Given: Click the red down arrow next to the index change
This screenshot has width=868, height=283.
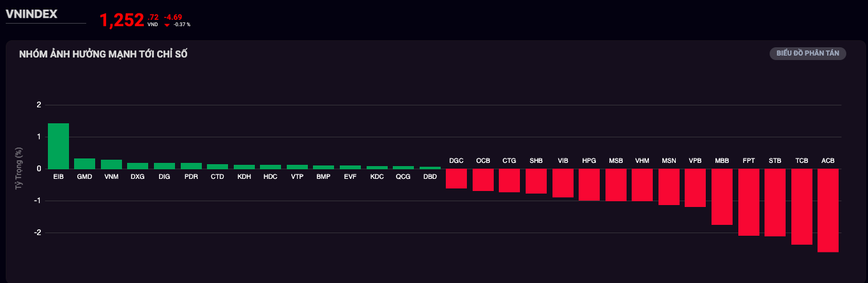Looking at the screenshot, I should (x=167, y=25).
